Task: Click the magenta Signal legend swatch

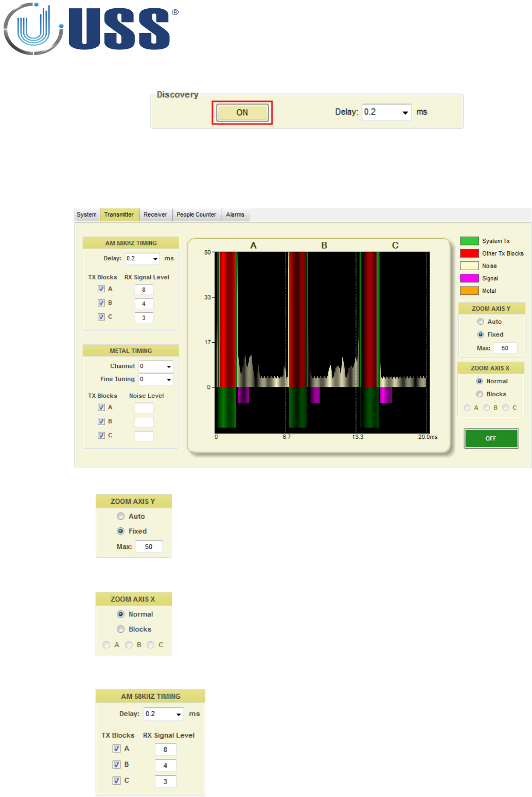Action: coord(469,278)
